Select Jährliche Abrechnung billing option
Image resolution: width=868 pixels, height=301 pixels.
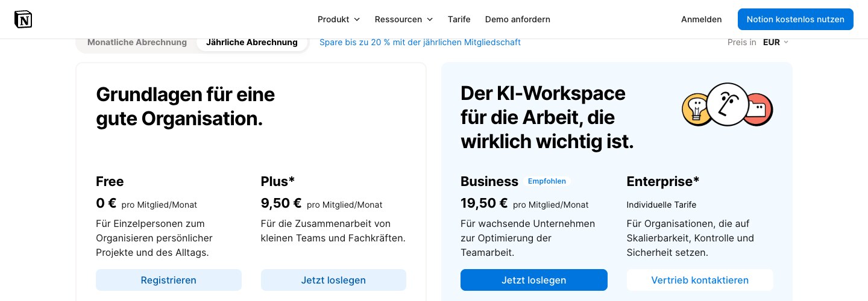pyautogui.click(x=252, y=42)
